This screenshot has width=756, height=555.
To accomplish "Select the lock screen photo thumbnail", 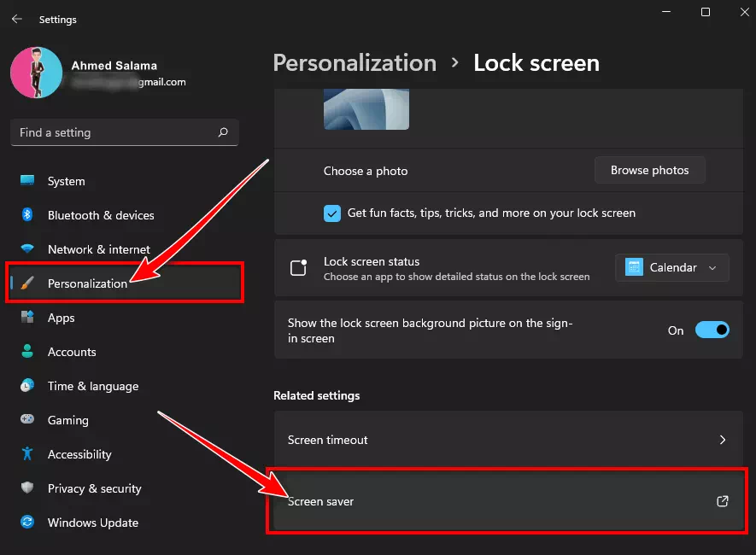I will (366, 109).
